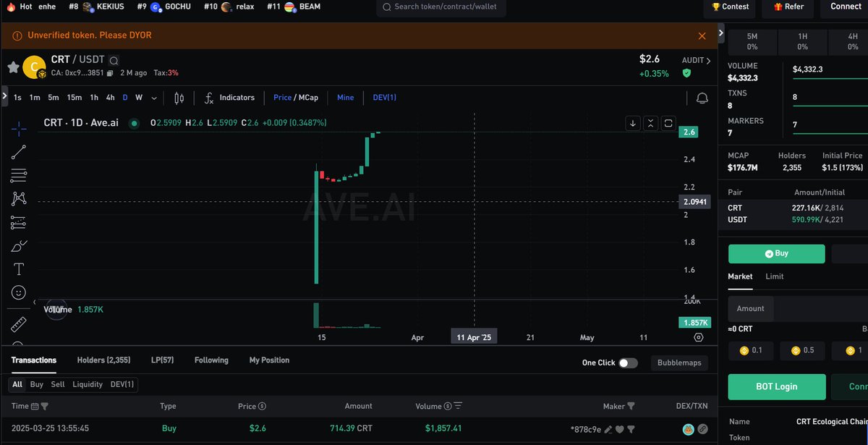The height and width of the screenshot is (445, 868).
Task: Open the My Position tab
Action: click(269, 360)
